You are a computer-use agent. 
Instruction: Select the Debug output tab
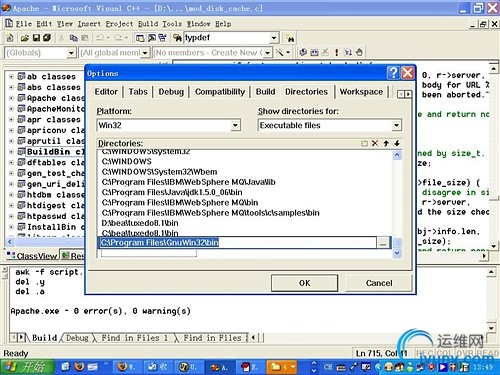[77, 338]
